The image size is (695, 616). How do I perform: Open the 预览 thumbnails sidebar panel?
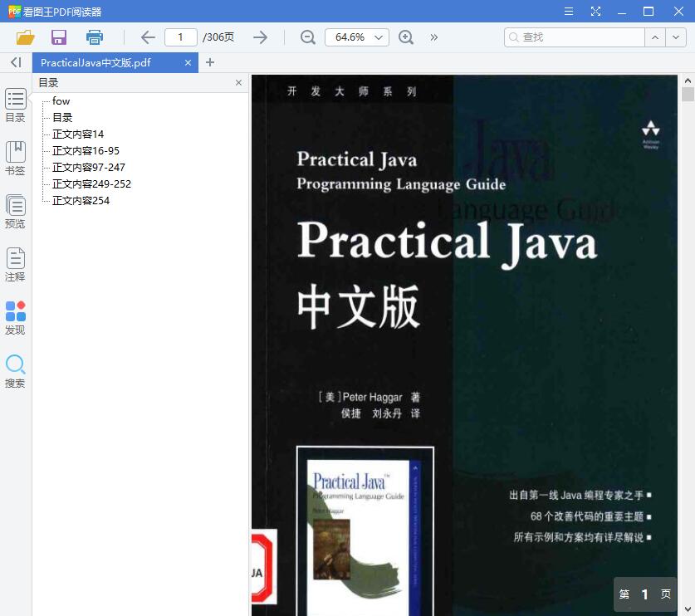(x=16, y=212)
